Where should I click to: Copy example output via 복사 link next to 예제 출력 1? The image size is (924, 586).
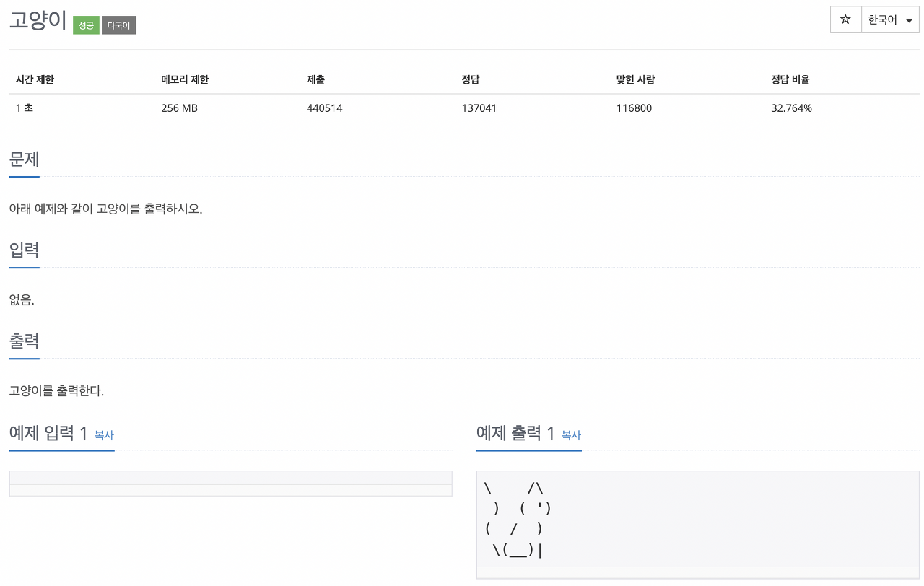[571, 435]
